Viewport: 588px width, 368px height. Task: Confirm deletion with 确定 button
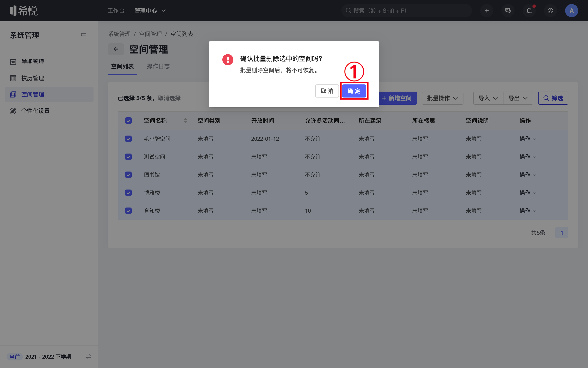coord(354,91)
